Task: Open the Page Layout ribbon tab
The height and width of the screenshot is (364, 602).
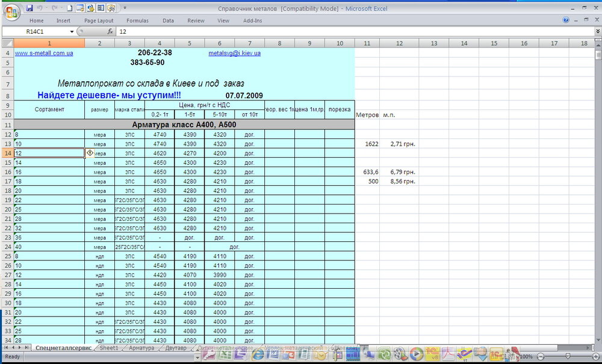Action: [x=99, y=20]
